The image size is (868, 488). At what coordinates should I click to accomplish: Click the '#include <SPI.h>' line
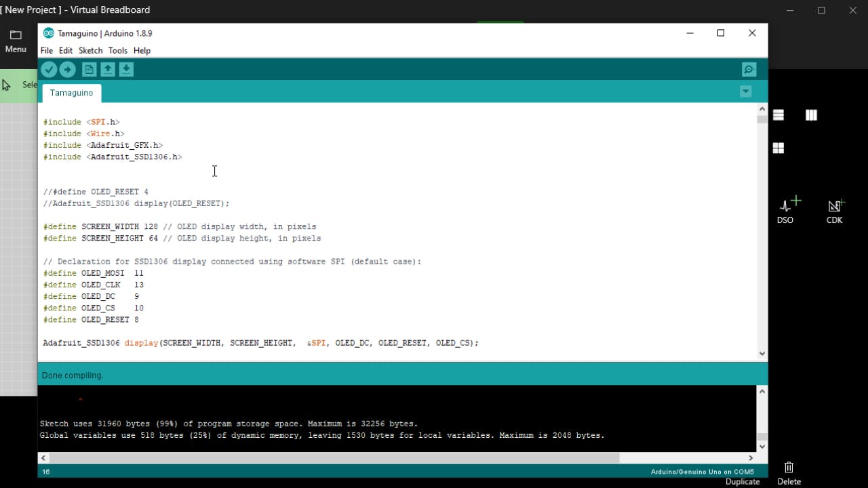point(81,122)
